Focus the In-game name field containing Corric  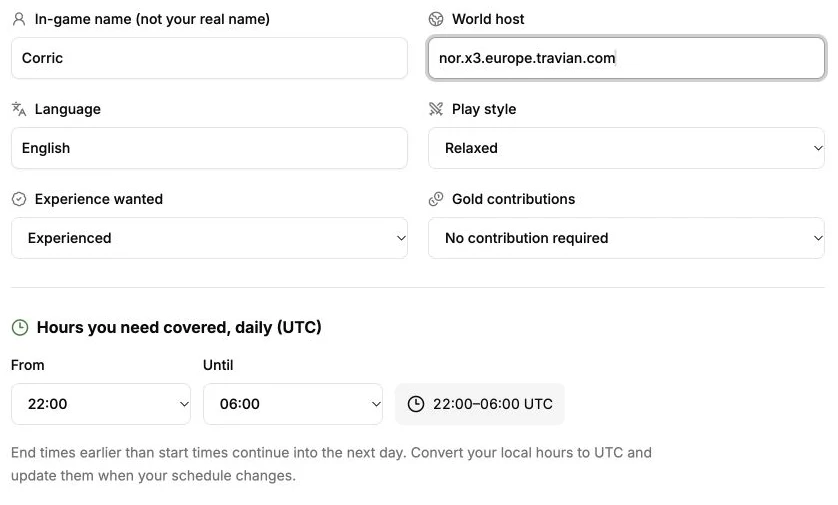[x=210, y=58]
